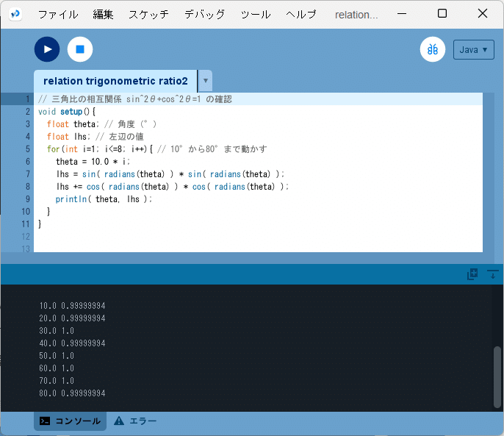Click the lhs = sin(...) line
The image size is (504, 436).
[x=170, y=174]
